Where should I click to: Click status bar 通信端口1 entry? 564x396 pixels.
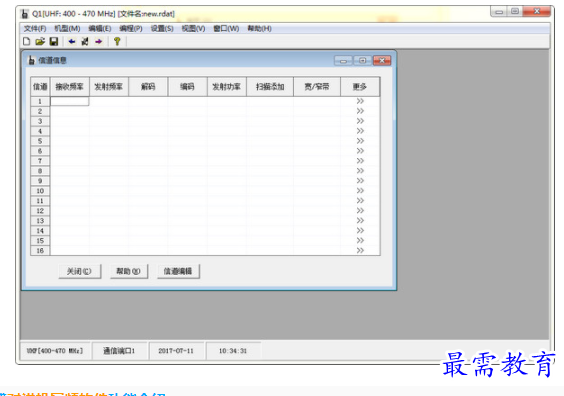(119, 351)
